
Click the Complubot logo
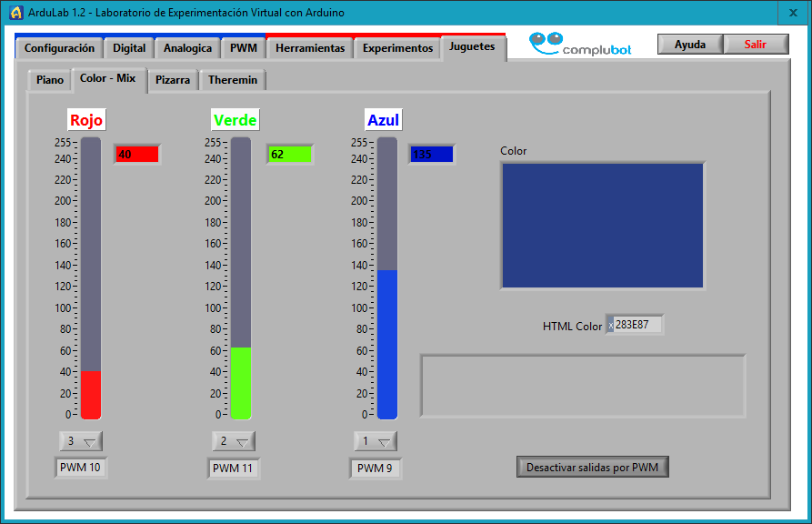pos(579,45)
